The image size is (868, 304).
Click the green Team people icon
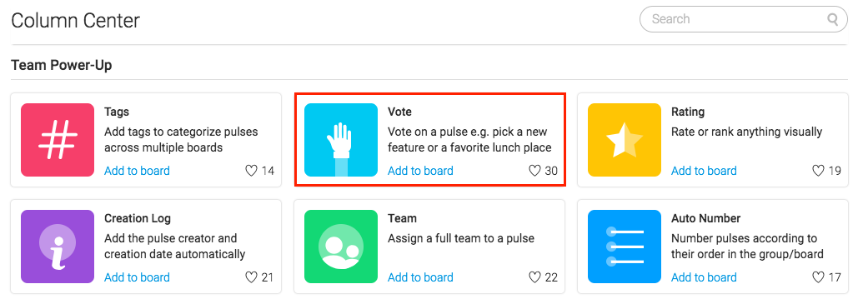[x=341, y=247]
